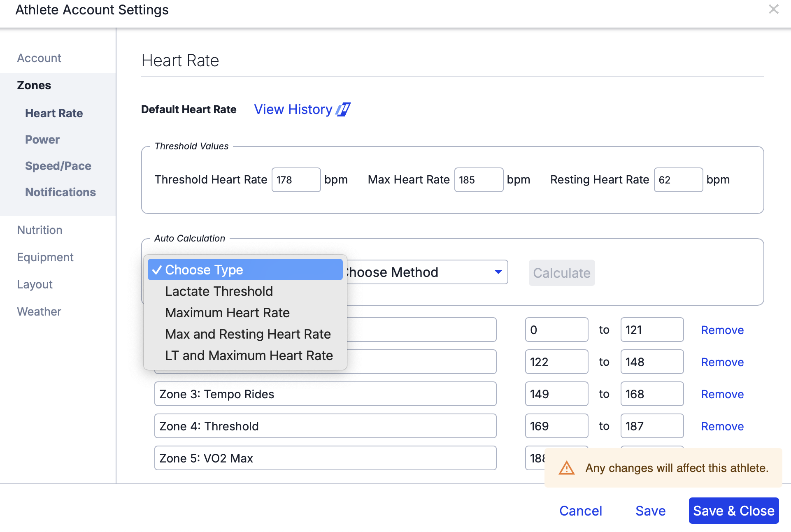Switch to Nutrition settings

click(40, 230)
